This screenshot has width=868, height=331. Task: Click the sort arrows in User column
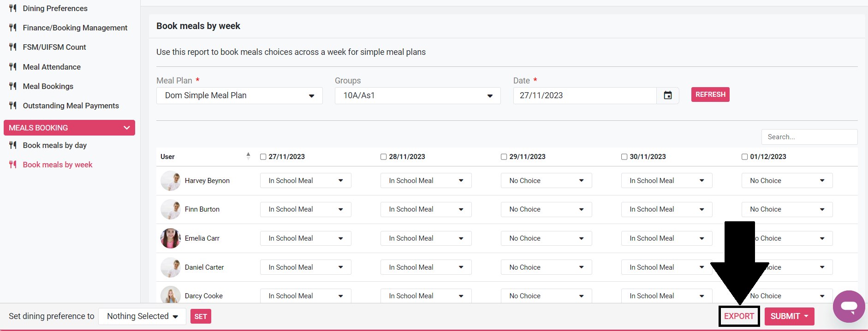pos(248,156)
